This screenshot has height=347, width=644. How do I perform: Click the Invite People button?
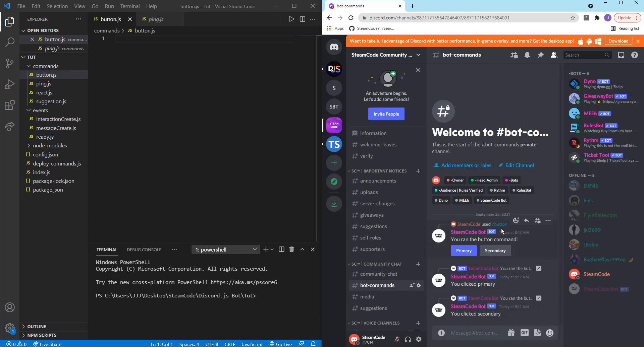386,114
